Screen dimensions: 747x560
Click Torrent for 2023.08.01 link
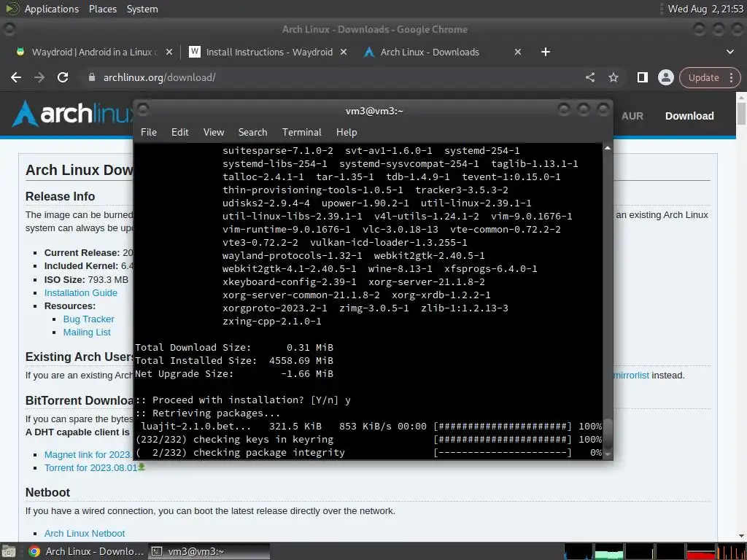coord(90,468)
